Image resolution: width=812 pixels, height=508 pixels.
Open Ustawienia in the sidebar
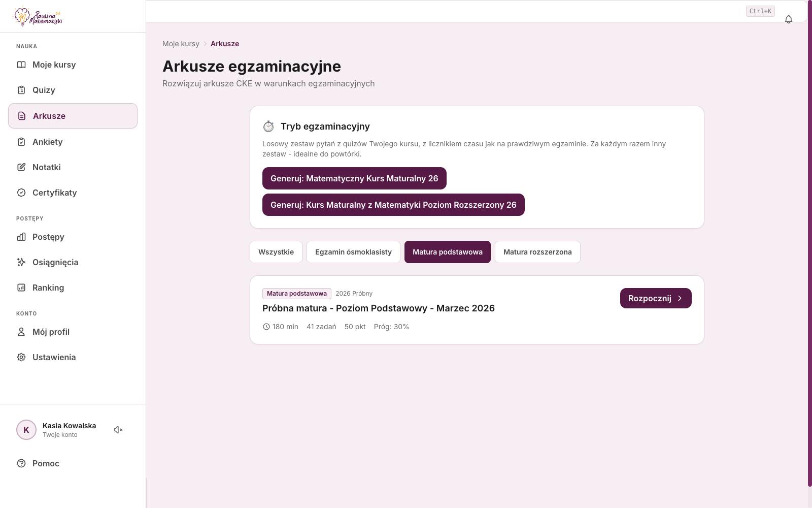[73, 357]
